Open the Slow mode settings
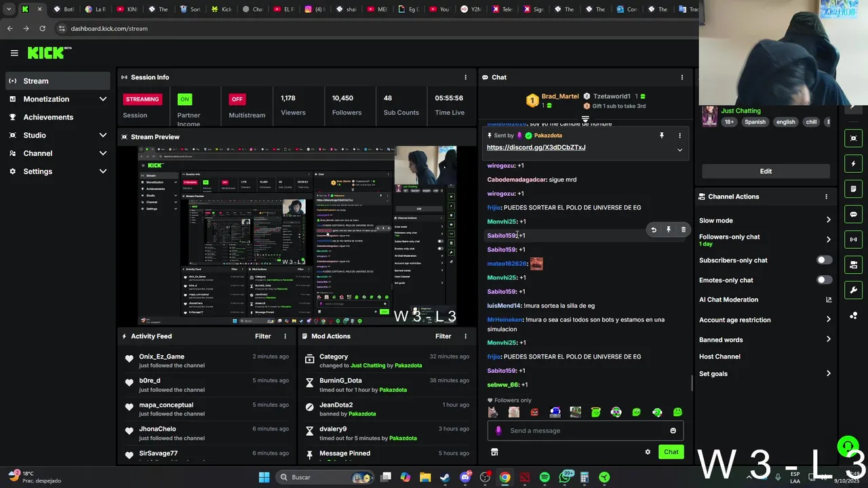The image size is (868, 488). (765, 220)
